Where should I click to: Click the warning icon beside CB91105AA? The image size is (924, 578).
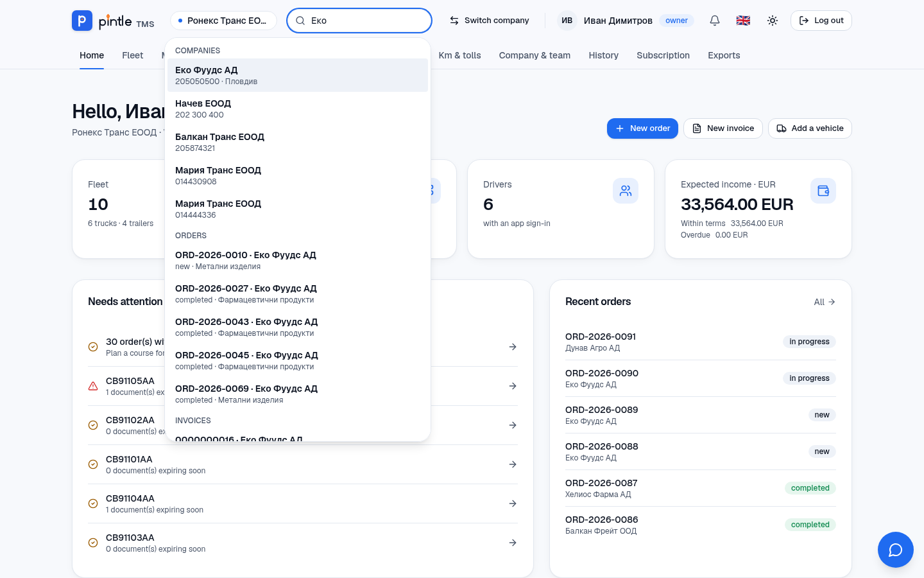[93, 386]
